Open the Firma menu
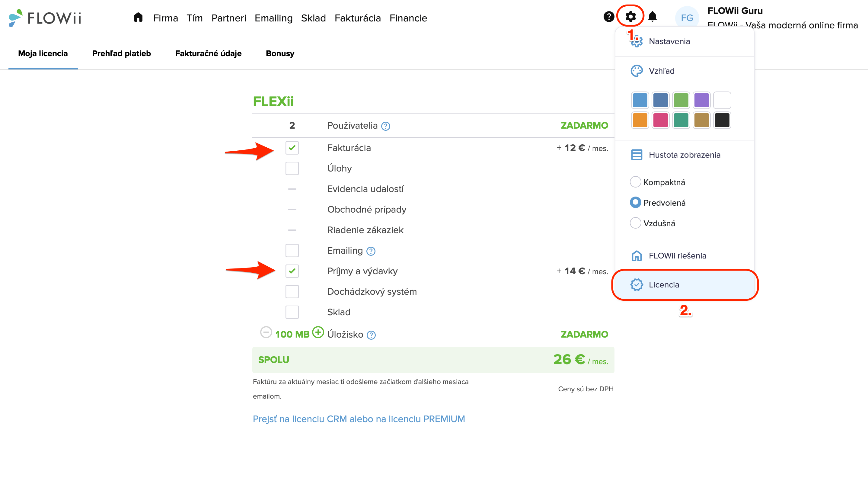This screenshot has height=494, width=868. tap(165, 18)
